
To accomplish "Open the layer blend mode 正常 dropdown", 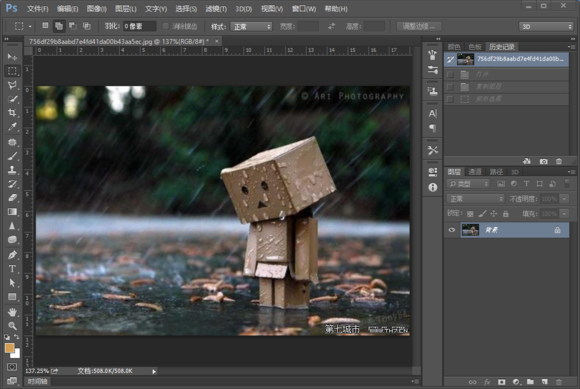I will [475, 199].
